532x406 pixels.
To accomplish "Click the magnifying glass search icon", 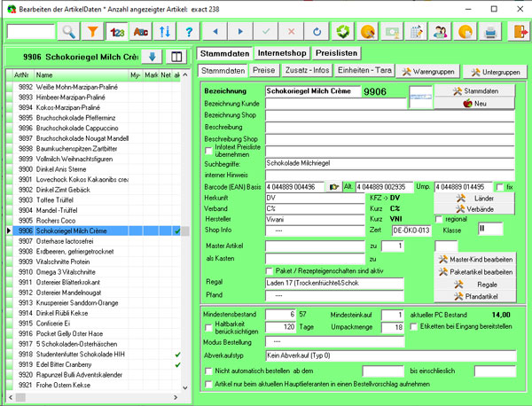I will [69, 32].
